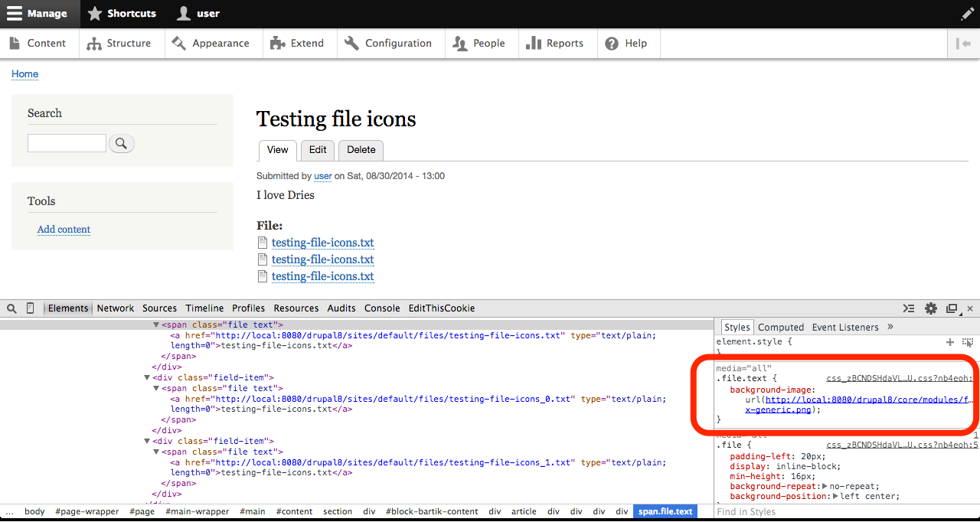
Task: Click the sidebar search magnifier button
Action: (121, 143)
